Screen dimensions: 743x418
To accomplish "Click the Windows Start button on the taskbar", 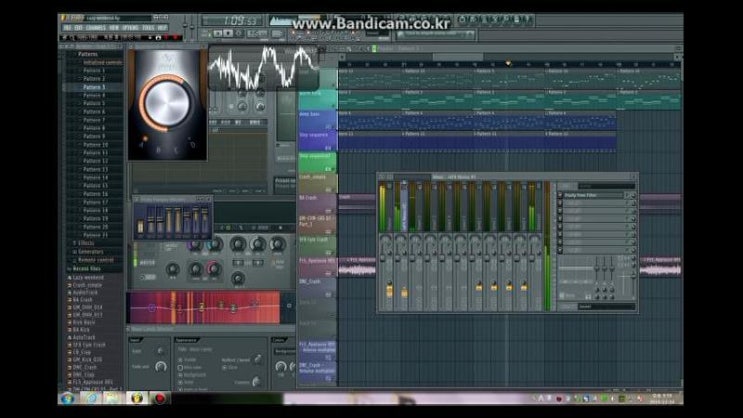I will [72, 398].
